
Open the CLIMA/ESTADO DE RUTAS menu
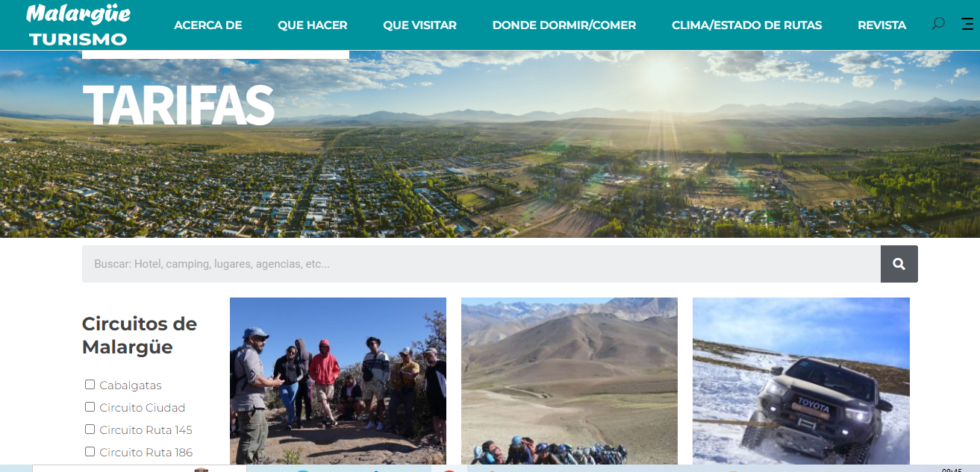point(747,25)
